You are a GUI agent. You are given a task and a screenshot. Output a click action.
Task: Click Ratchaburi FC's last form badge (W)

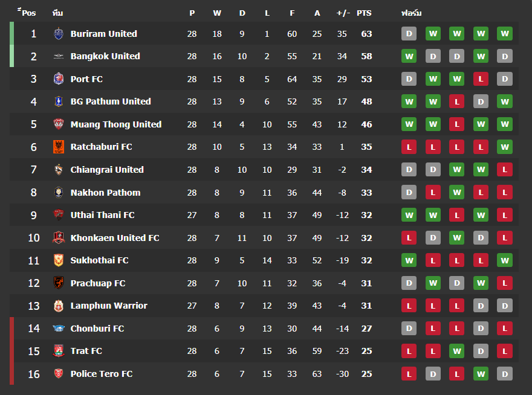point(505,147)
